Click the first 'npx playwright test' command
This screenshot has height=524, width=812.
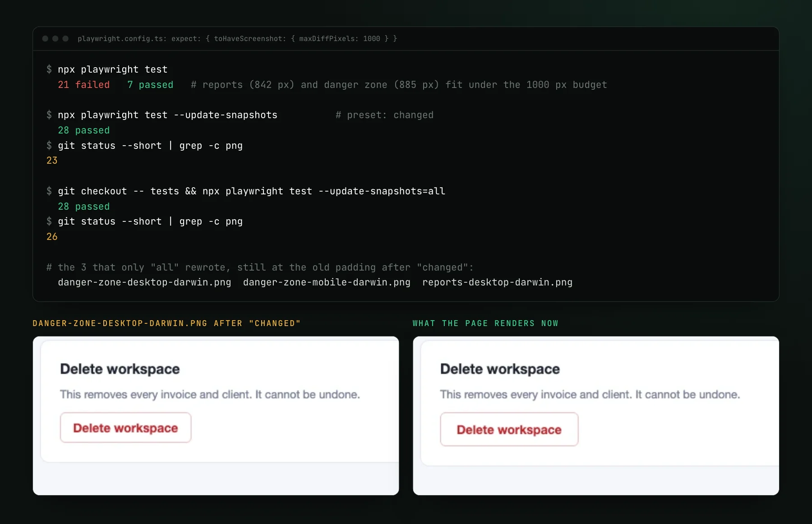(113, 69)
